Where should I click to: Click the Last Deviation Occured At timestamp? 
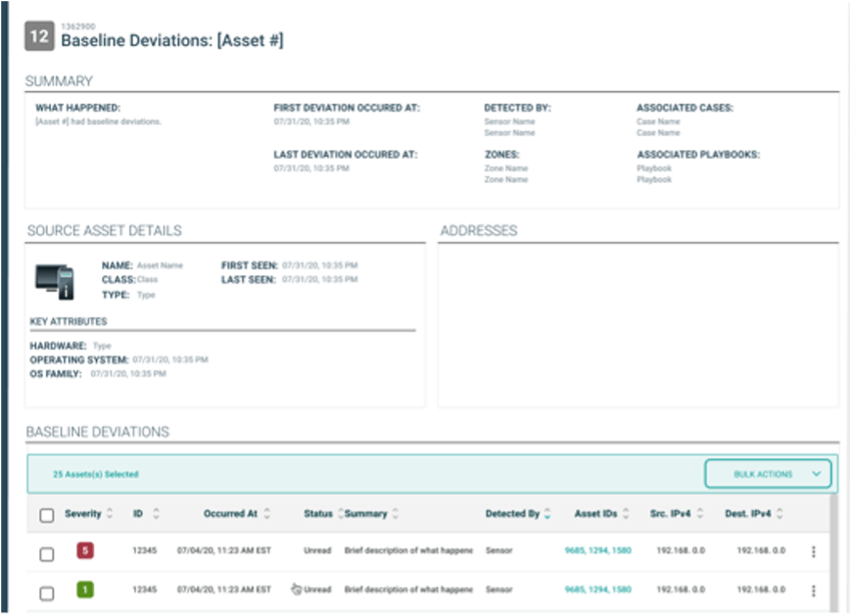(x=311, y=168)
